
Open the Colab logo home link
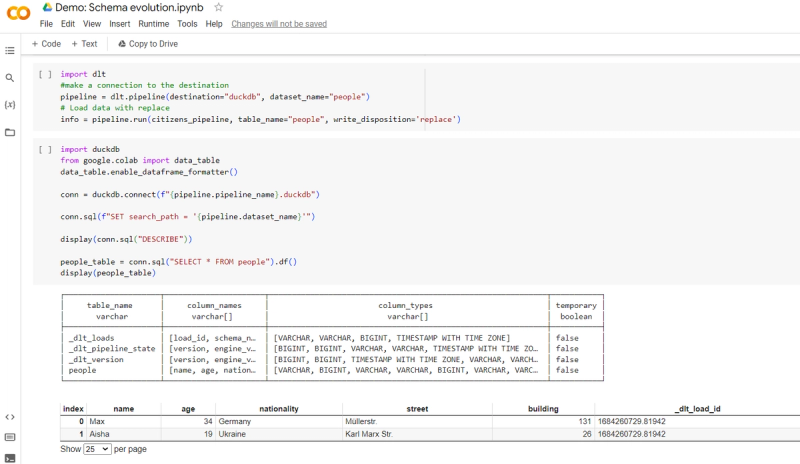pos(18,13)
